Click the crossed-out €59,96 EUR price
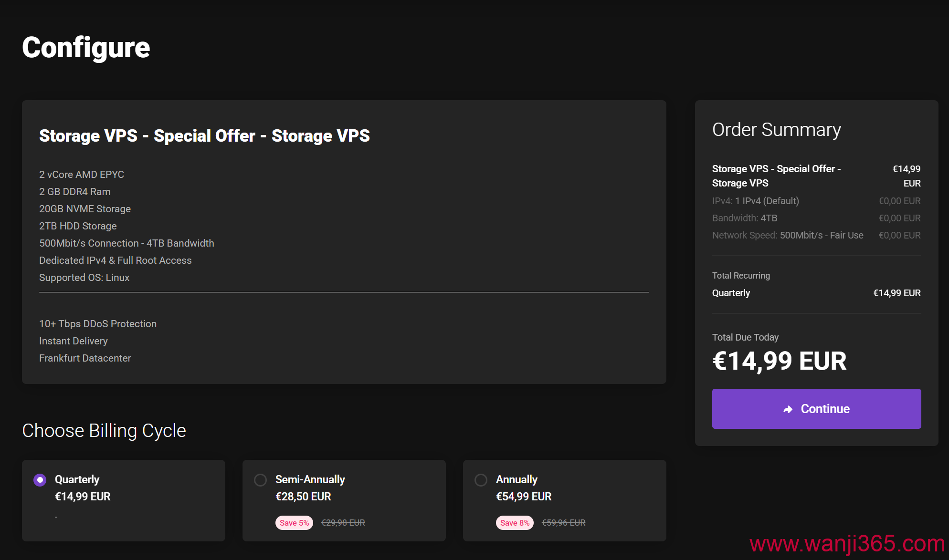Viewport: 949px width, 560px height. click(563, 523)
